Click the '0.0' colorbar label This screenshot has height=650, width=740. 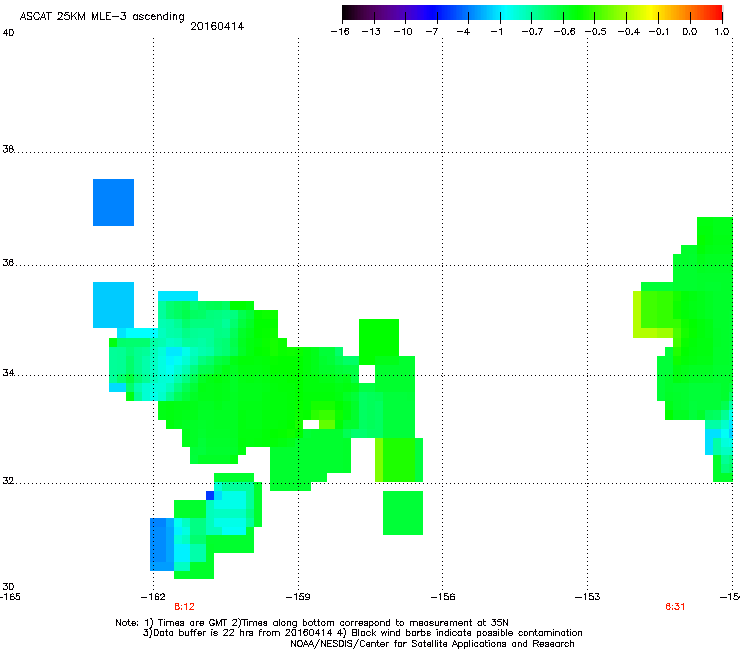click(690, 32)
